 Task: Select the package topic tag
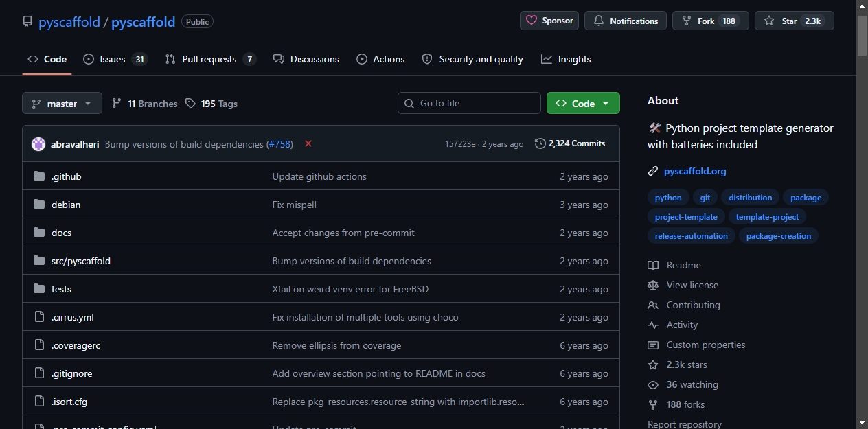(806, 198)
